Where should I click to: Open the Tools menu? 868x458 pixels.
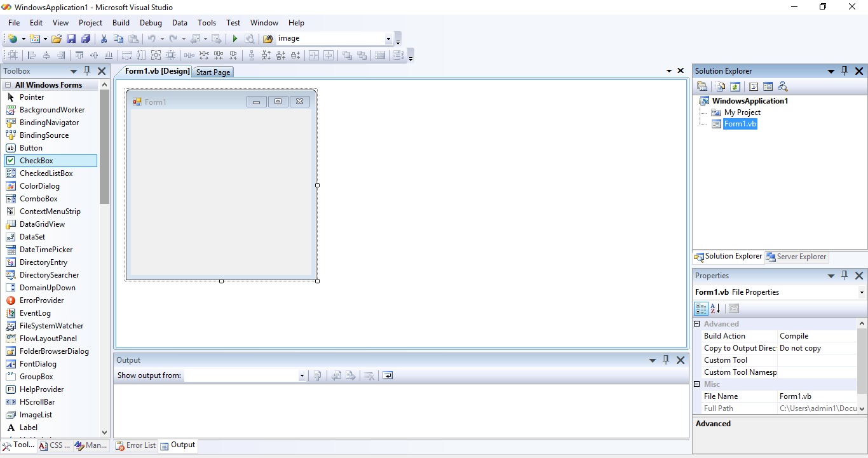click(207, 23)
